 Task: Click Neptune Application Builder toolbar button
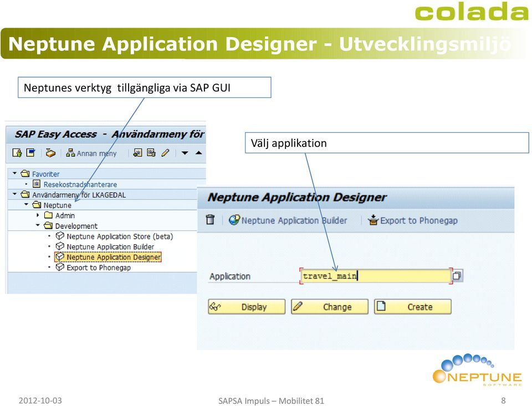(x=288, y=220)
